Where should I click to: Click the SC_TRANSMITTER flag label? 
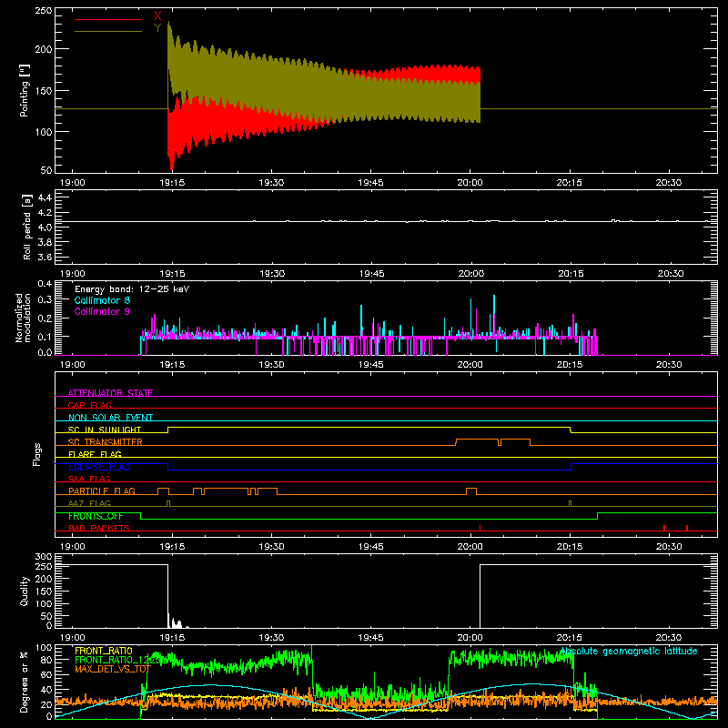pos(106,441)
